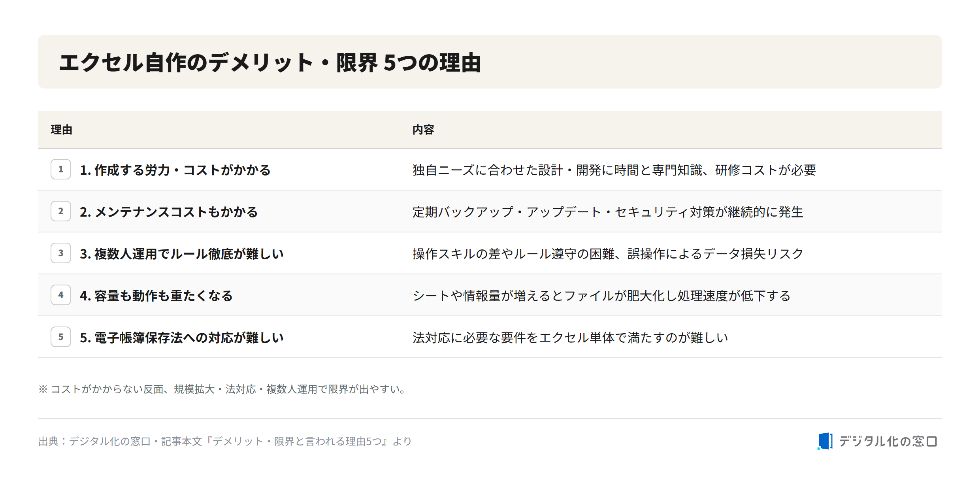Select the 理由 column header
Image resolution: width=980 pixels, height=487 pixels.
62,130
